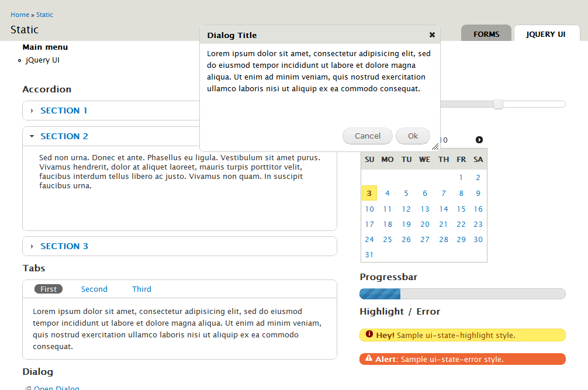This screenshot has height=390, width=588.
Task: Select today's highlighted date 3 in the calendar
Action: (369, 193)
